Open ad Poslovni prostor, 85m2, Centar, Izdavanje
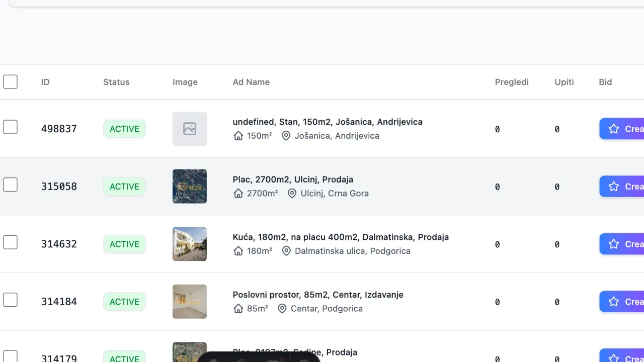Viewport: 644px width, 362px height. click(x=318, y=295)
